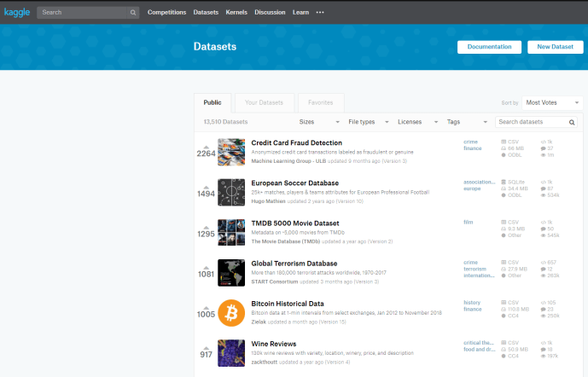
Task: Upvote European Soccer Database dataset
Action: pyautogui.click(x=206, y=187)
